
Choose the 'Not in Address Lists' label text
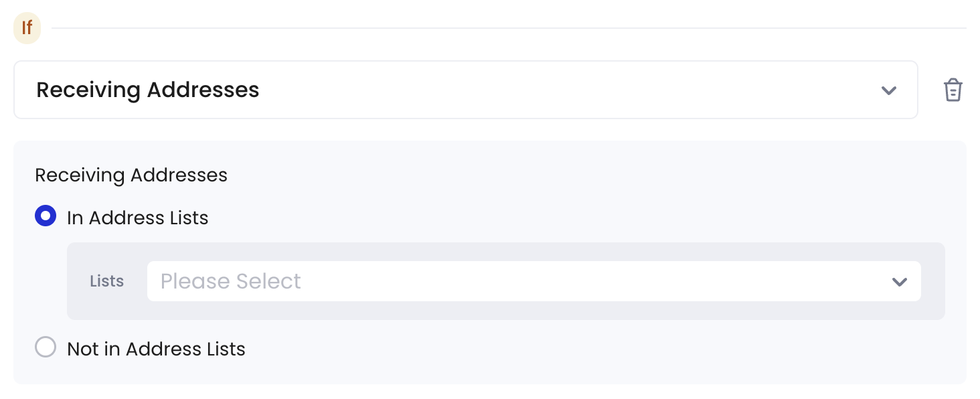156,349
